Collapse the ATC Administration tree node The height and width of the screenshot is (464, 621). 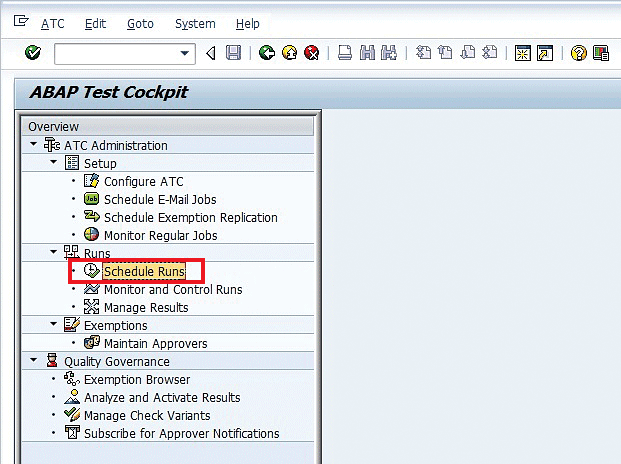click(33, 145)
